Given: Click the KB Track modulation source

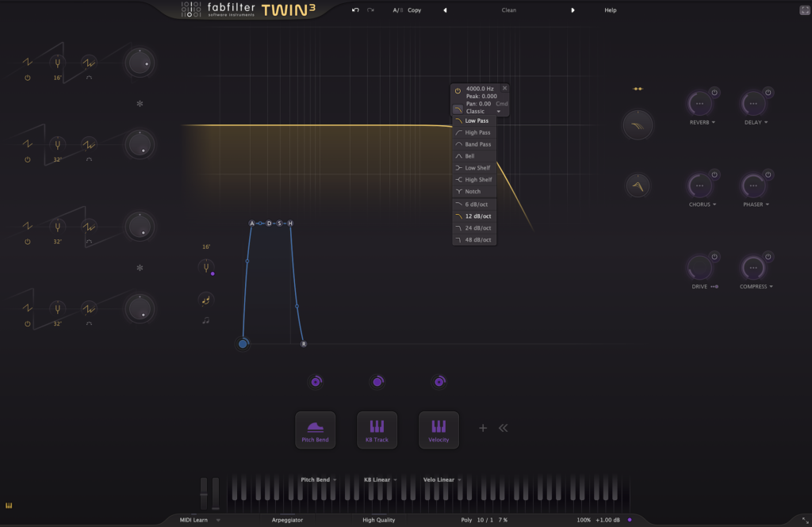Looking at the screenshot, I should [377, 430].
